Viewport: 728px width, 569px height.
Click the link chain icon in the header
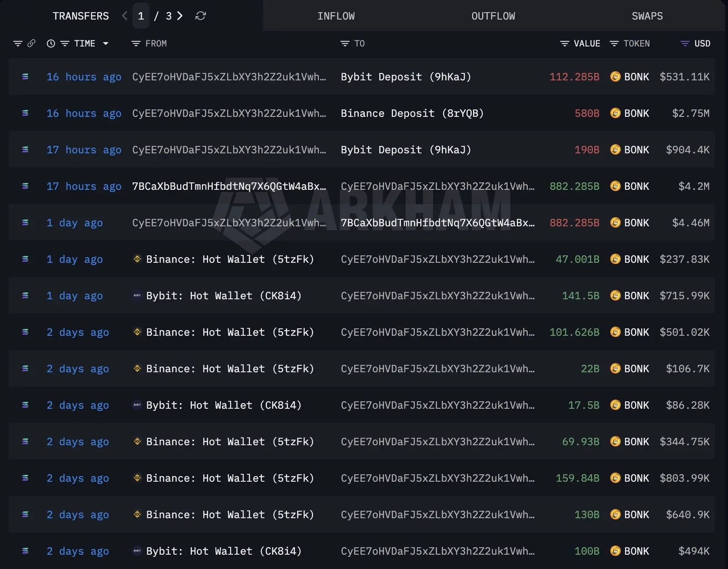click(x=31, y=43)
